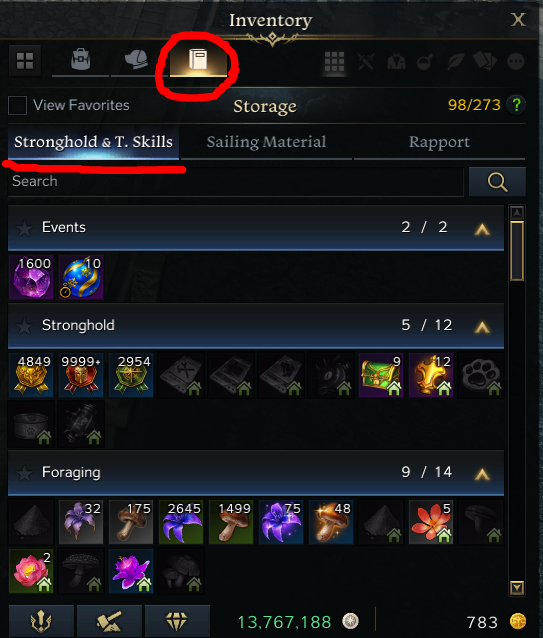Viewport: 543px width, 638px height.
Task: Click the hammer and axe bottom icon
Action: pos(109,622)
